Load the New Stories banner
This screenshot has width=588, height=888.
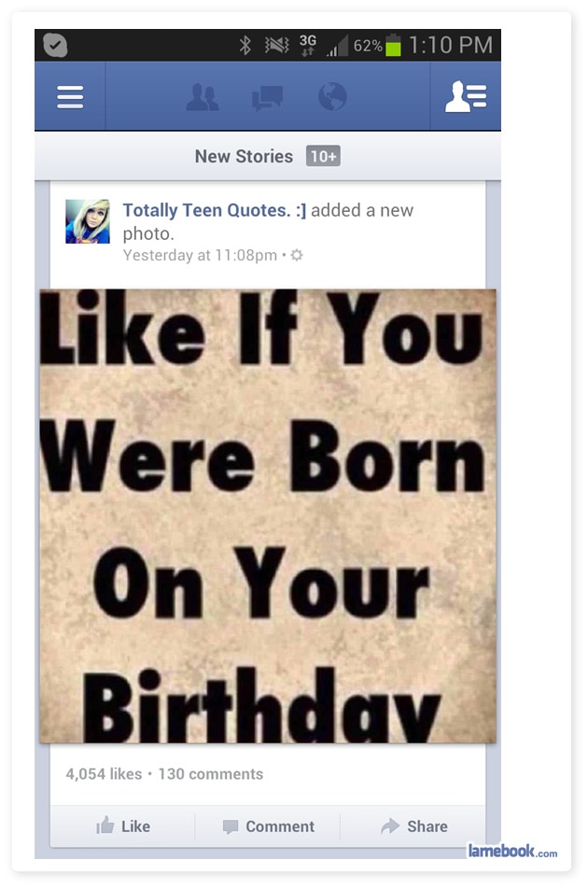(268, 156)
